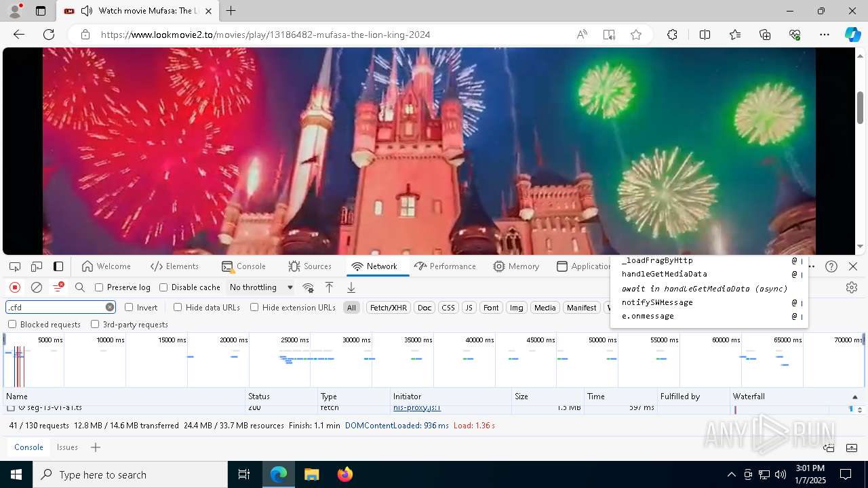
Task: Open Browser essentials heart icon
Action: [x=795, y=35]
